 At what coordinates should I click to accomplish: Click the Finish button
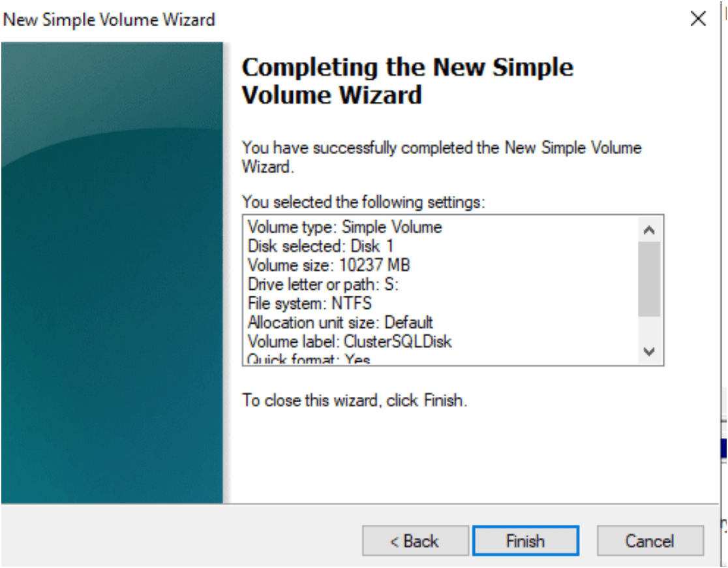coord(526,541)
